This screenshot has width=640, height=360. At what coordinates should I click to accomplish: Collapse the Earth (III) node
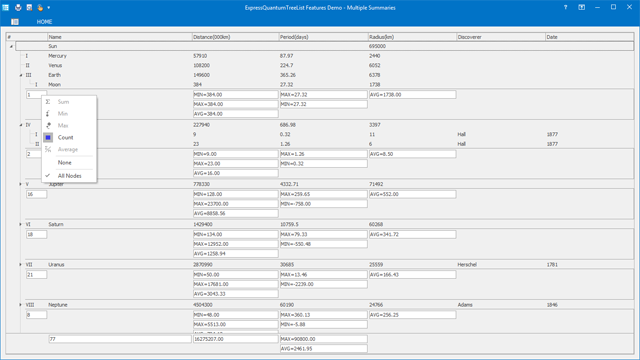pos(21,75)
